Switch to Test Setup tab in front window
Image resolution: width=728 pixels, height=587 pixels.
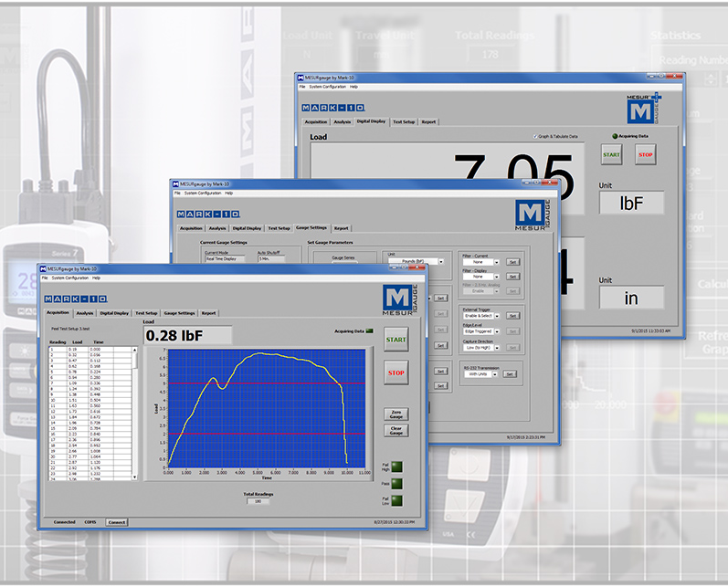(146, 313)
